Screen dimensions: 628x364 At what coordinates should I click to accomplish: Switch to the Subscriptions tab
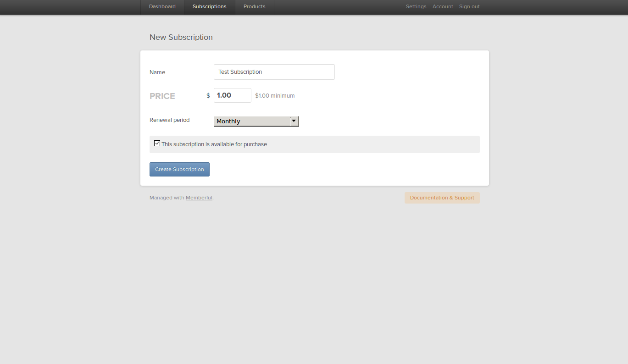[x=210, y=7]
